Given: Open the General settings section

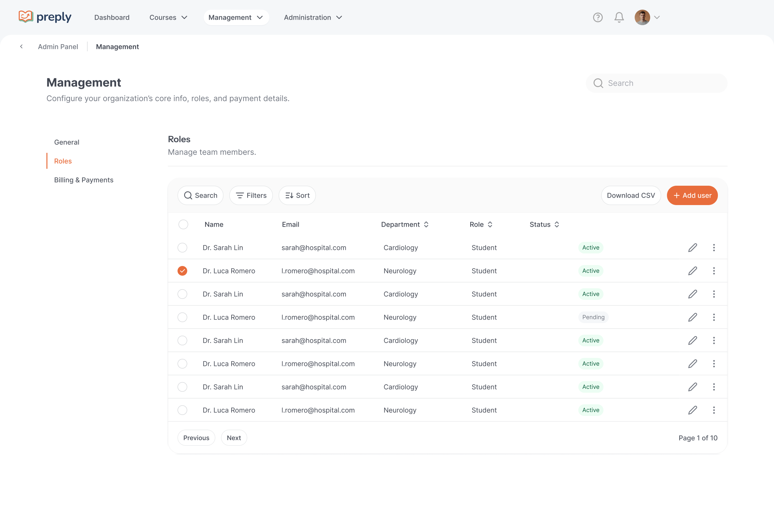Looking at the screenshot, I should 67,142.
